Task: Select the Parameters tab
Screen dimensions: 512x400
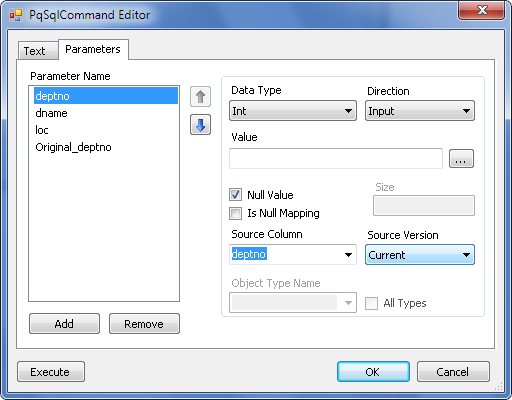Action: point(93,49)
